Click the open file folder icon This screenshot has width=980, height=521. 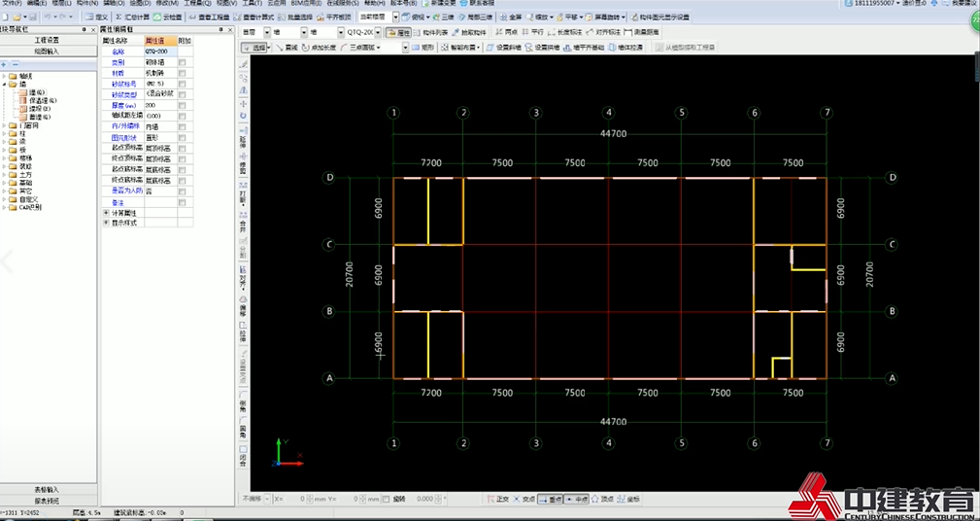pos(17,17)
